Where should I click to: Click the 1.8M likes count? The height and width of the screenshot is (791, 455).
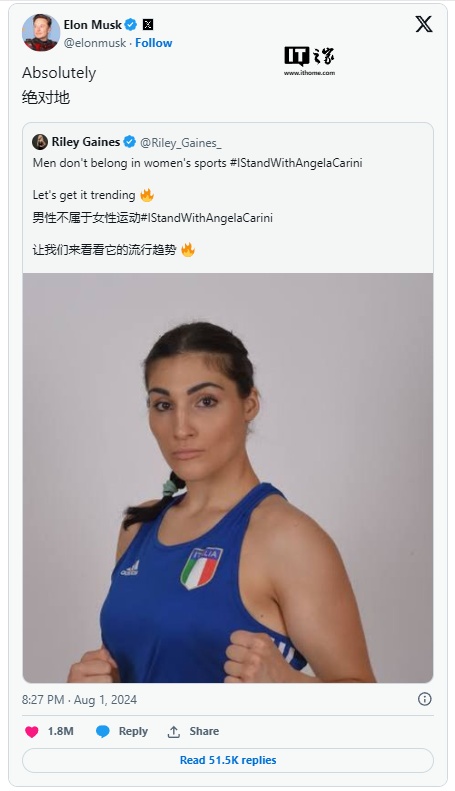coord(61,731)
